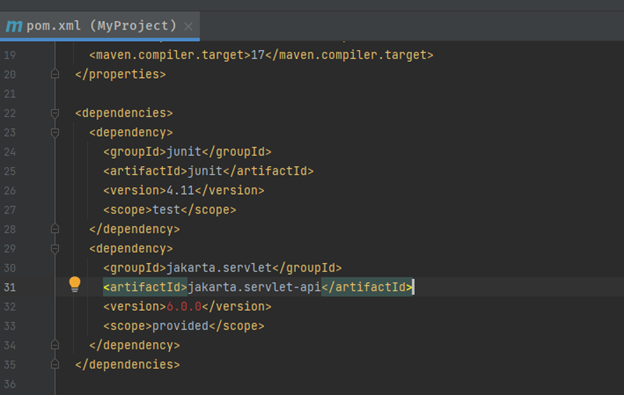624x395 pixels.
Task: Click fold end marker at line 34
Action: 55,345
